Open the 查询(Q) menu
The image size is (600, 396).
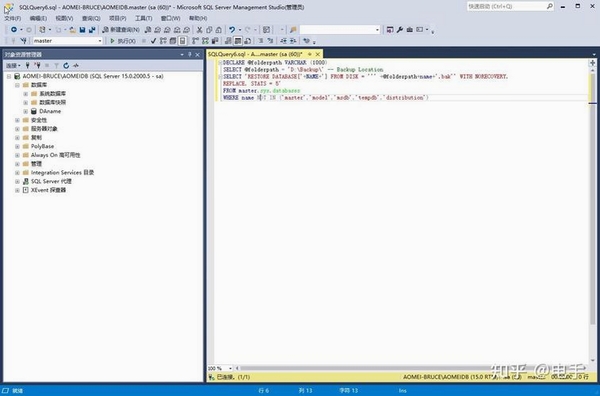pos(91,18)
